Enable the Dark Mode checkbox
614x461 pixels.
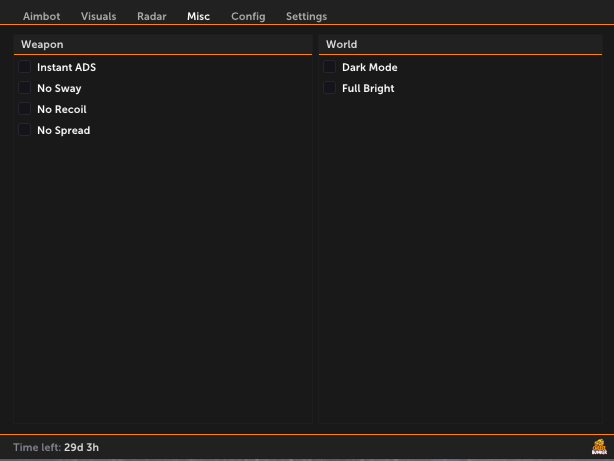(x=329, y=67)
